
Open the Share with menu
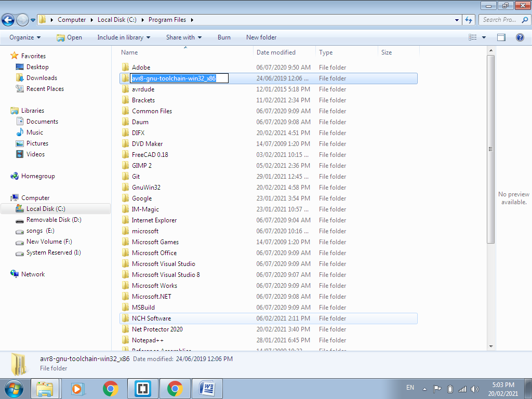[183, 37]
